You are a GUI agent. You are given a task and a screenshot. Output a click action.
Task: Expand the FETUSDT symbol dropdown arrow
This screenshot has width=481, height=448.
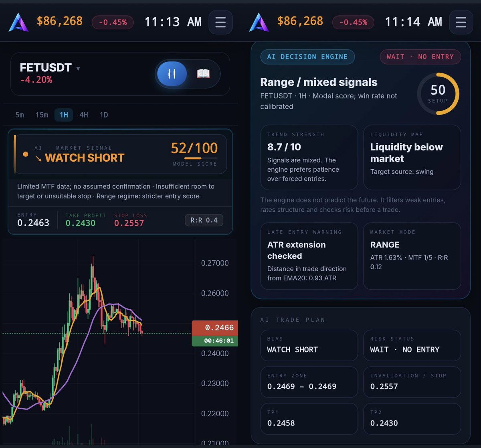coord(78,69)
